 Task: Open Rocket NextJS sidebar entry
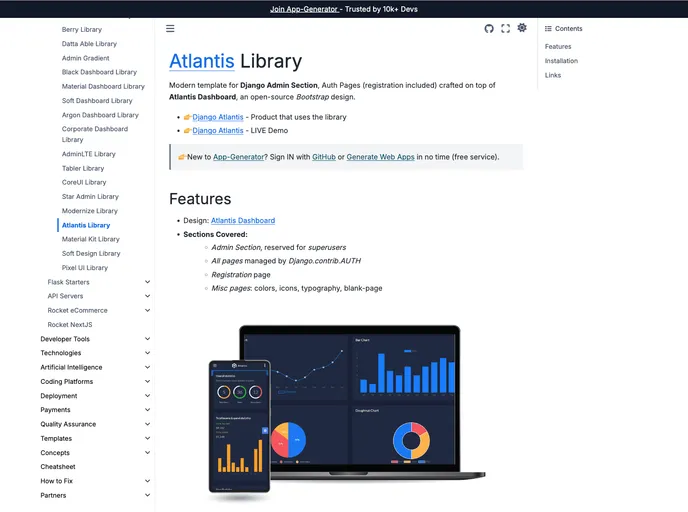coord(70,325)
